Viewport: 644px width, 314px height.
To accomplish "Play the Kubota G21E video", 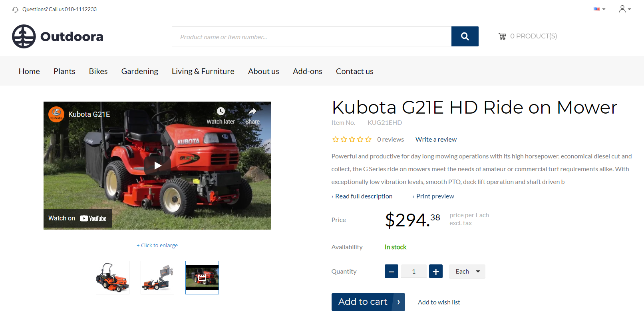I will click(x=157, y=166).
